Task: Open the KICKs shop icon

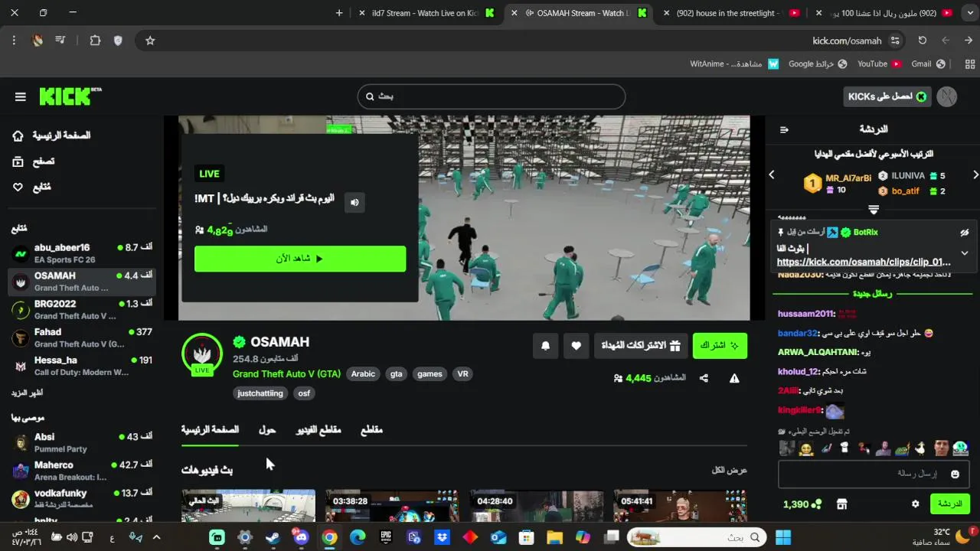Action: pyautogui.click(x=842, y=504)
